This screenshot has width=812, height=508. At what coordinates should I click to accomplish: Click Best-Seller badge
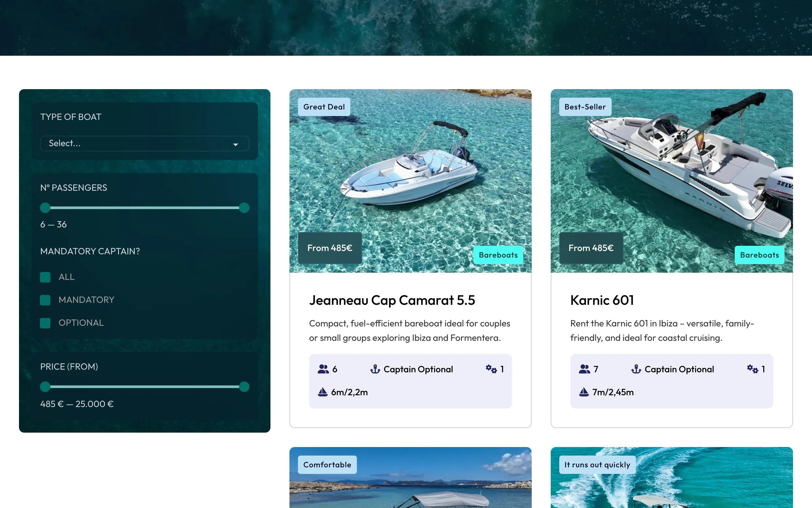coord(585,107)
